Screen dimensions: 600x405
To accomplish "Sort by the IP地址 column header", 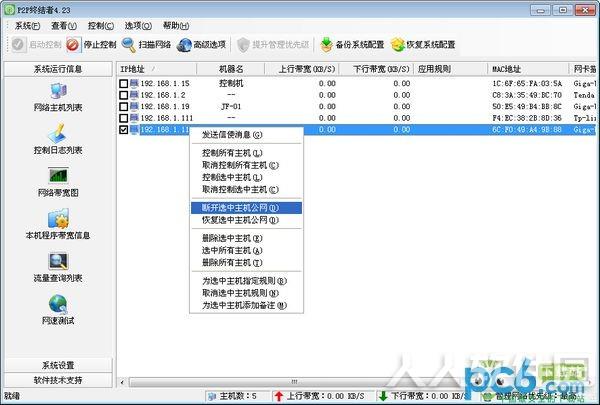I will pyautogui.click(x=156, y=69).
